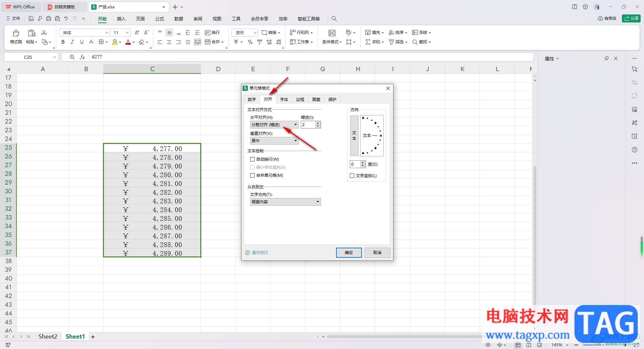
Task: Switch to the 图案 tab in dialog
Action: (x=316, y=100)
